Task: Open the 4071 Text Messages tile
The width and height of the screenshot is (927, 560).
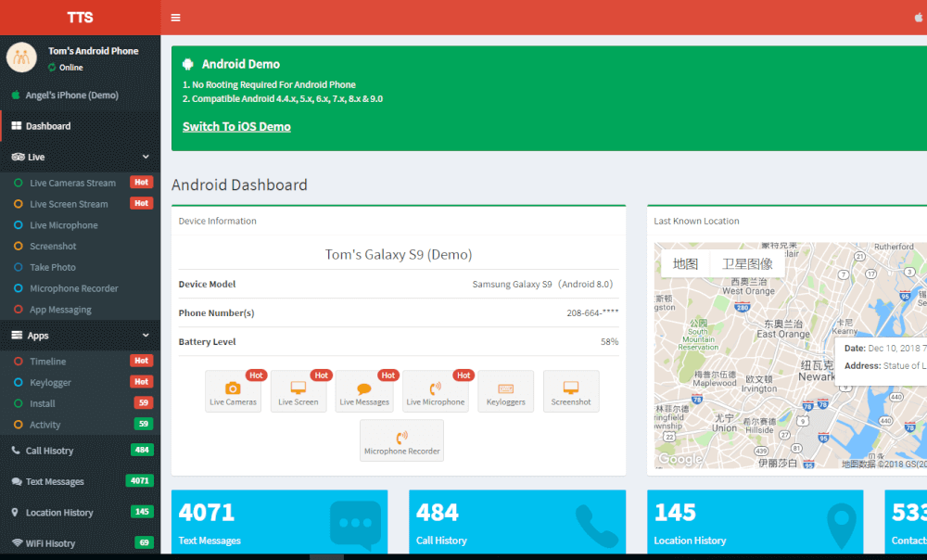Action: pyautogui.click(x=280, y=522)
